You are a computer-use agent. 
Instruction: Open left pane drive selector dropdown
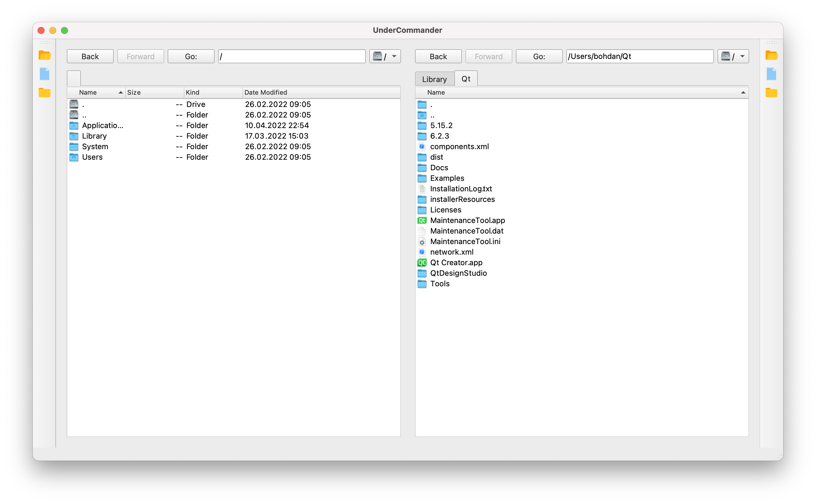pyautogui.click(x=385, y=56)
